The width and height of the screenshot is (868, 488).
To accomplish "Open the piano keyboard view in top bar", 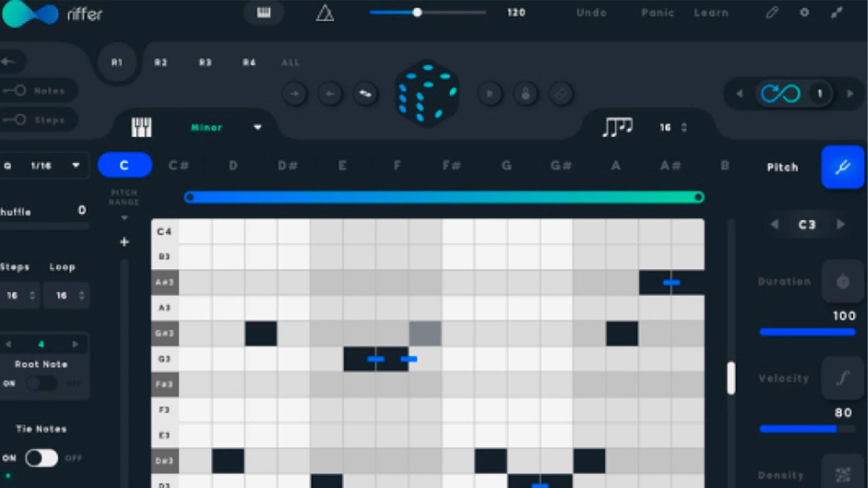I will (x=264, y=13).
